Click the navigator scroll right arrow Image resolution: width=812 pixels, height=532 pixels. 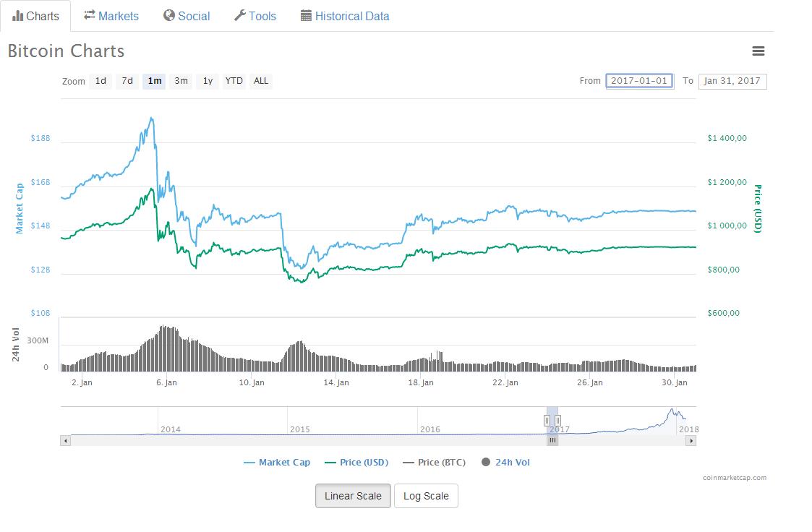click(691, 441)
